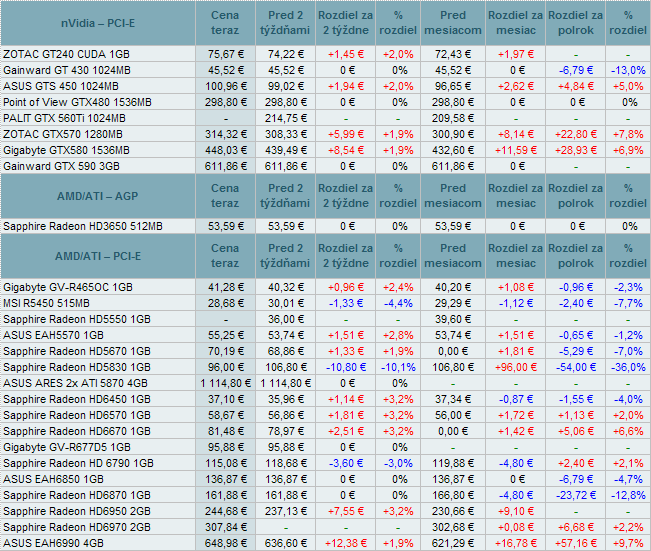The width and height of the screenshot is (651, 551).
Task: Select the '-1,33 €' difference cell
Action: click(x=346, y=303)
